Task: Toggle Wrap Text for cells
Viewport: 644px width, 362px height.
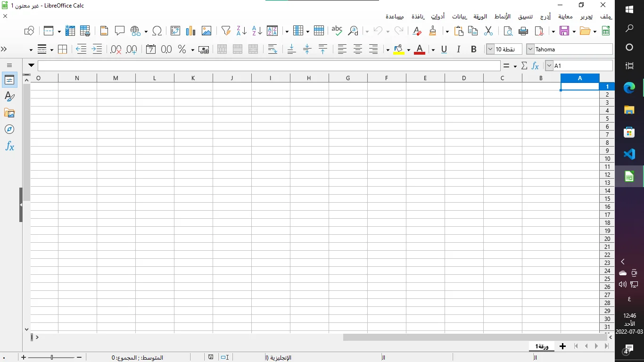Action: click(272, 49)
